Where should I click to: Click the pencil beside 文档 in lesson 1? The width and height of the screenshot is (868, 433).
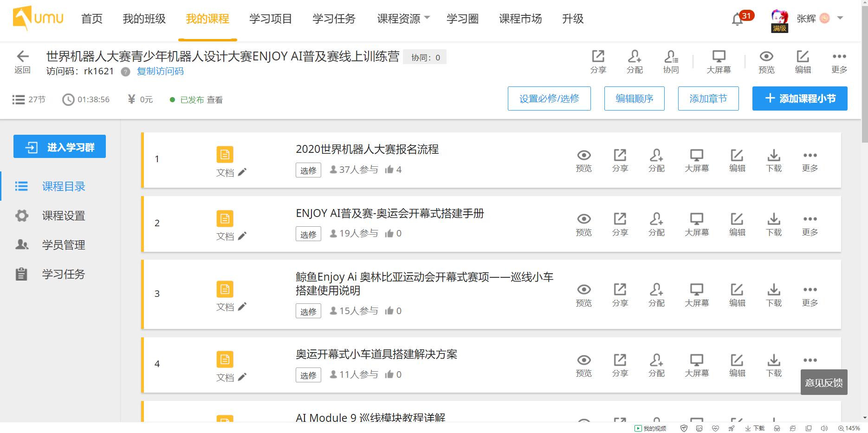242,172
